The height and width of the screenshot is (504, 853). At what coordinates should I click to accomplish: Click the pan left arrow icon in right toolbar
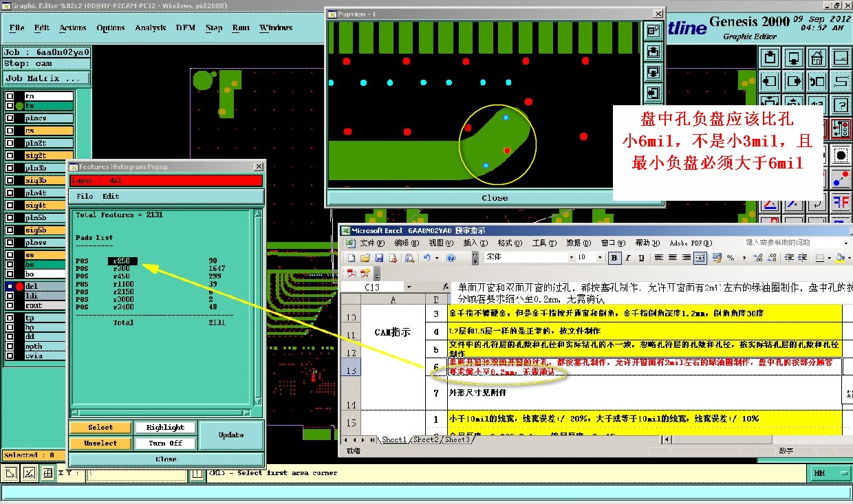click(x=769, y=81)
